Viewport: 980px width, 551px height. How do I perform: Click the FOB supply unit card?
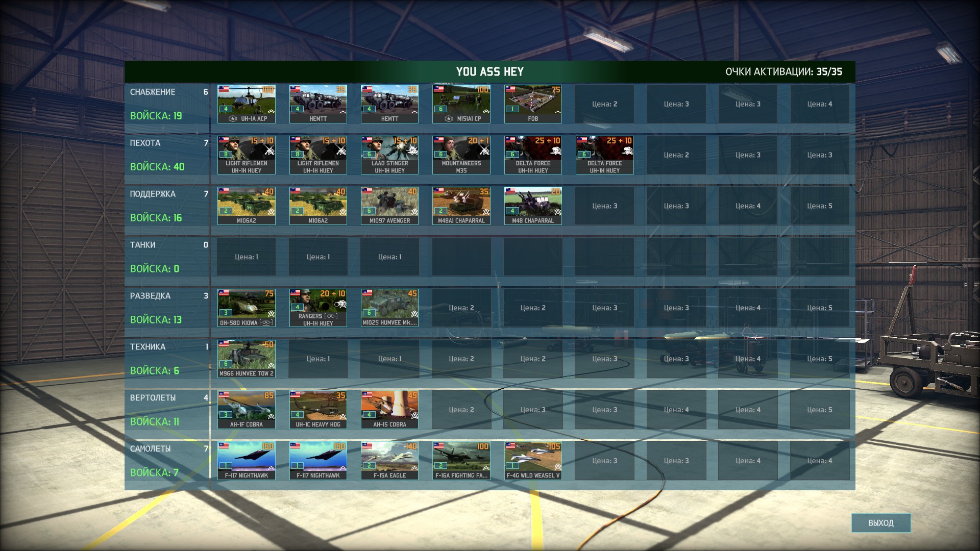(x=533, y=104)
